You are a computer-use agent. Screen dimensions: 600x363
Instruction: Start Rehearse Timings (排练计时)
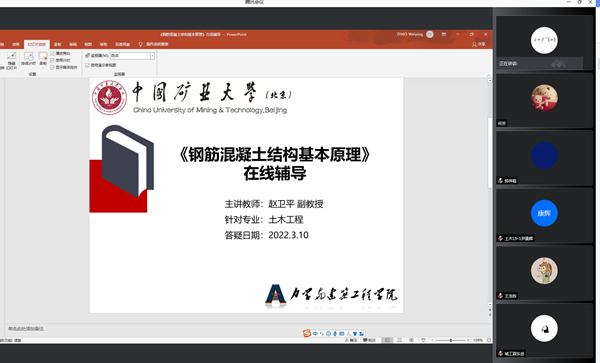[x=28, y=59]
